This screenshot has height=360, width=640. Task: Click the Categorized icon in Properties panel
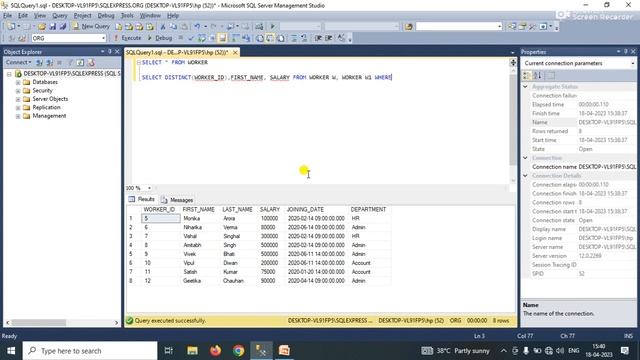click(527, 76)
